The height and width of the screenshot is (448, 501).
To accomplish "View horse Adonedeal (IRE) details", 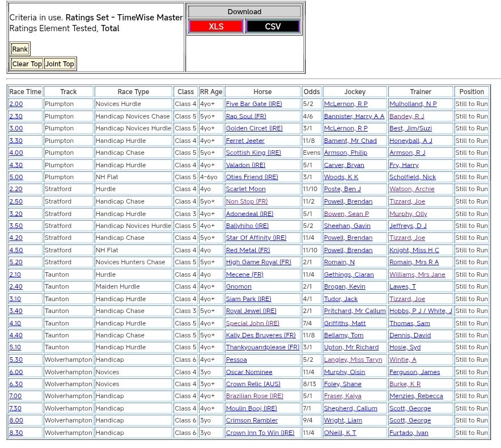I will [x=249, y=214].
